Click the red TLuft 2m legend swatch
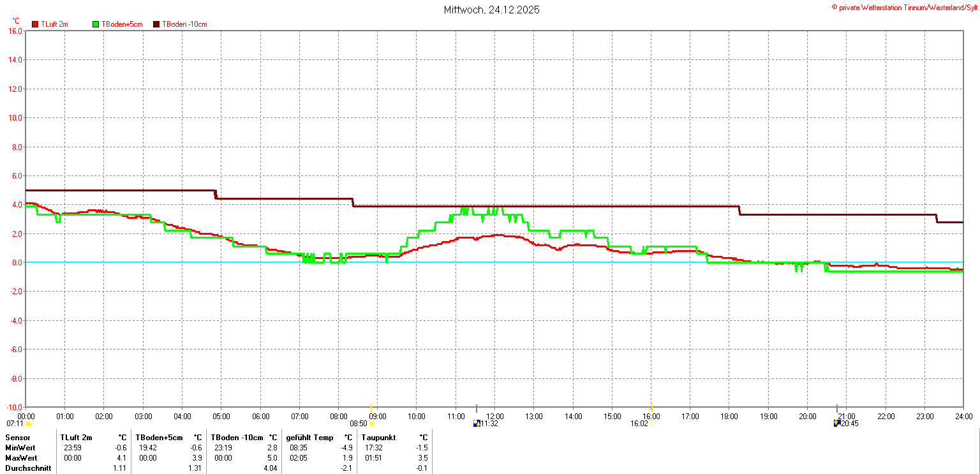The image size is (980, 474). [x=36, y=24]
